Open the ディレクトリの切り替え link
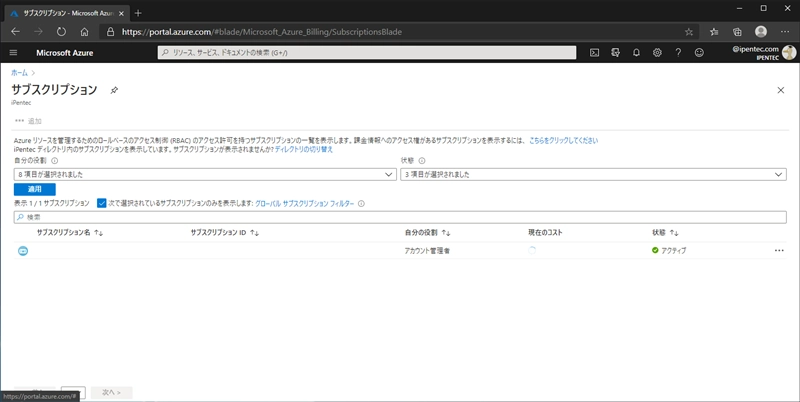The height and width of the screenshot is (402, 800). [x=304, y=149]
